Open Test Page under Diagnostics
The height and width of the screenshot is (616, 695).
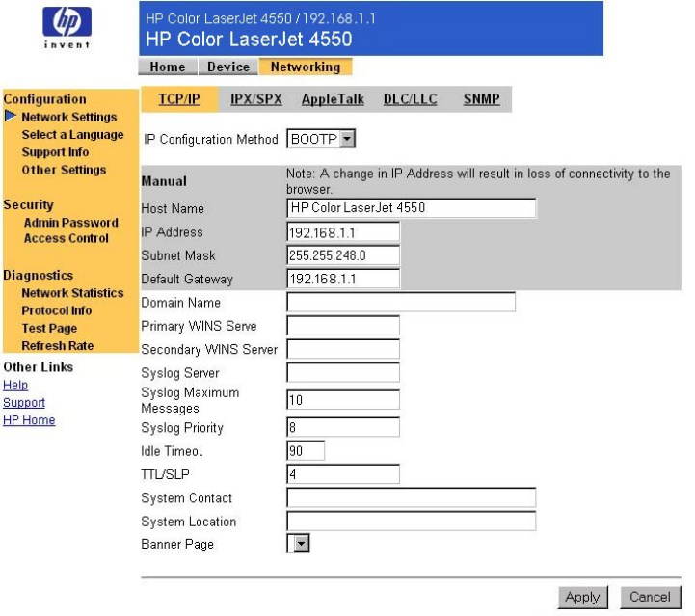pos(49,328)
